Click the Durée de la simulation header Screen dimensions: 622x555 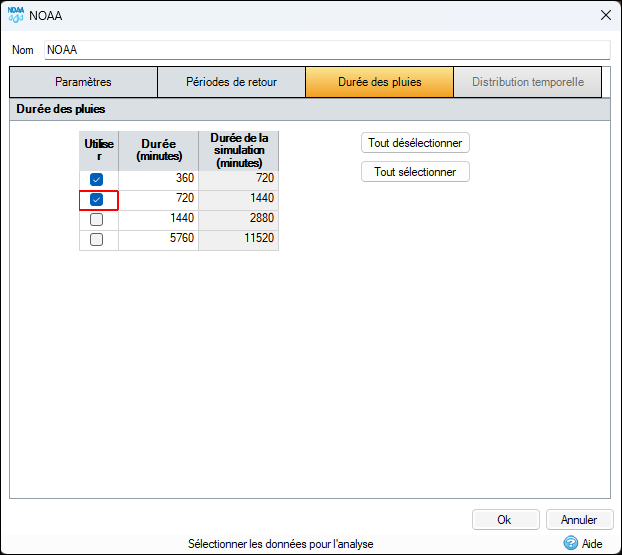tap(238, 151)
